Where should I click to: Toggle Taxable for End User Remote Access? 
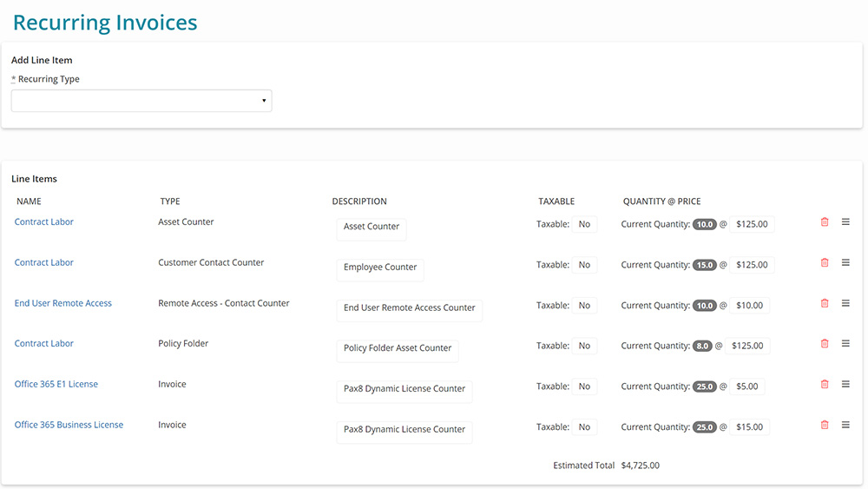click(x=584, y=306)
